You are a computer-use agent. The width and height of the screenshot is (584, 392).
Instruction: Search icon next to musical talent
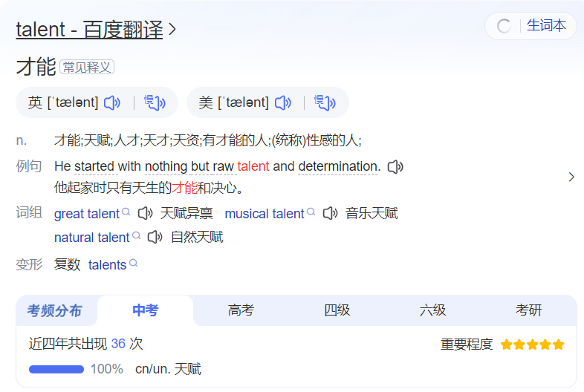pyautogui.click(x=311, y=212)
